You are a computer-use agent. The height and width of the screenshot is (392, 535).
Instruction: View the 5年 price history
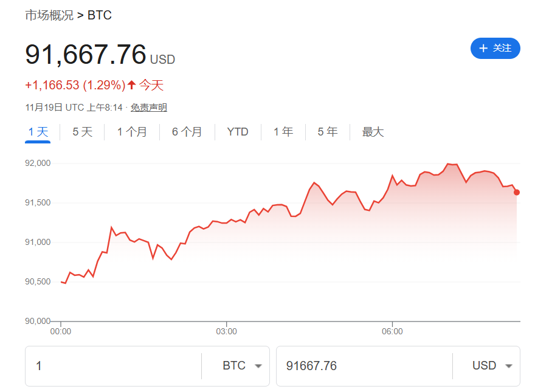click(x=327, y=131)
